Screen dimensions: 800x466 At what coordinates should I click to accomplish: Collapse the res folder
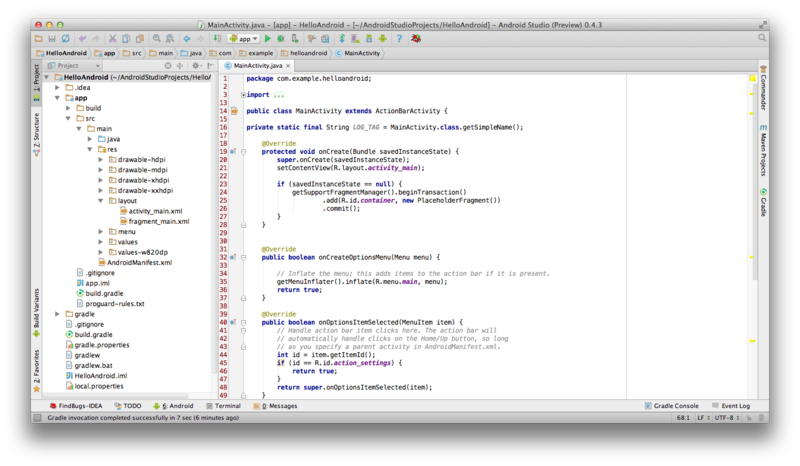point(90,149)
